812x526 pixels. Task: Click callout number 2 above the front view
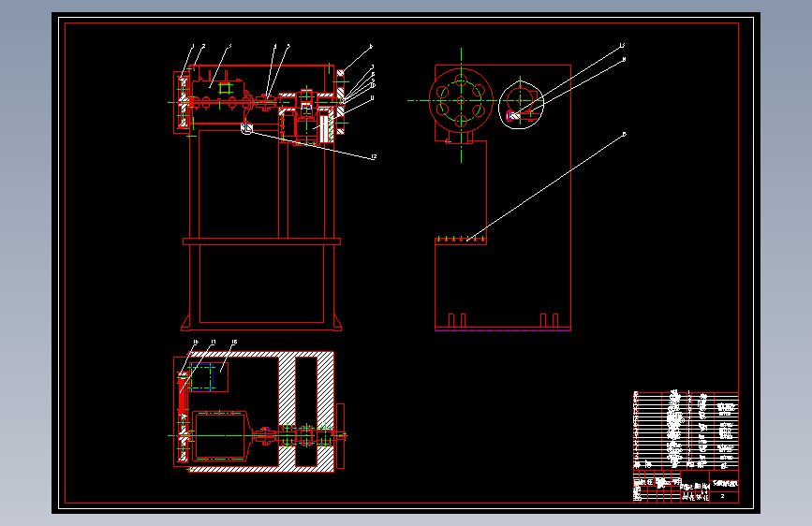tap(203, 46)
